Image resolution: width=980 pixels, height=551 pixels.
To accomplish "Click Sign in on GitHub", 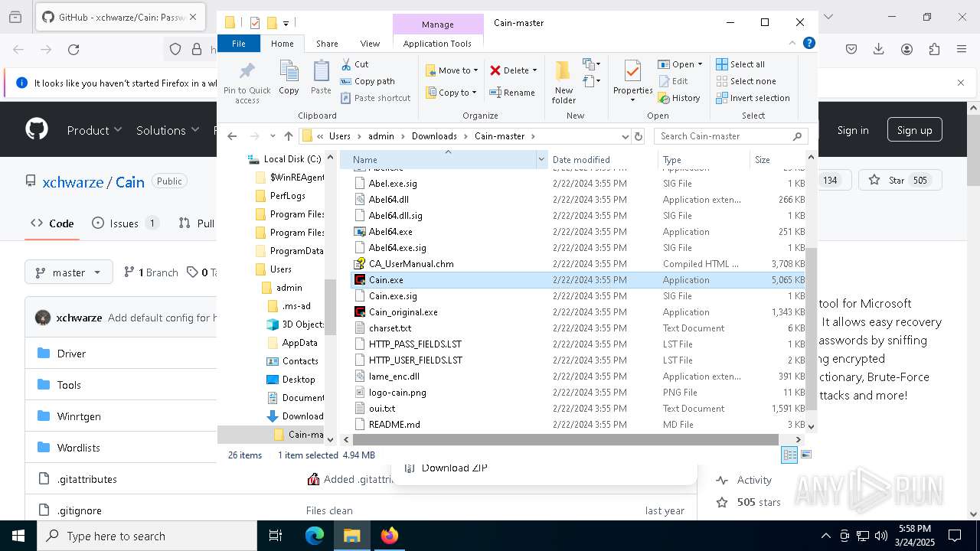I will [853, 130].
